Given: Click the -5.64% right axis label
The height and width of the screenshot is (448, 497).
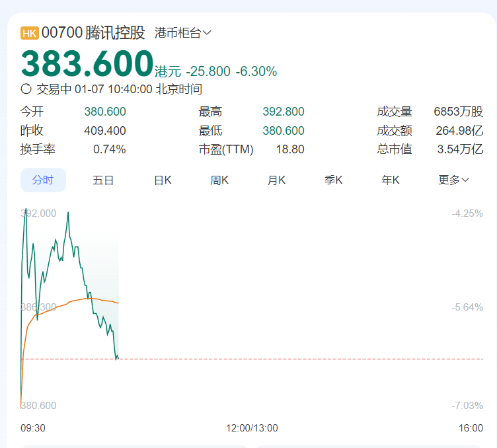Looking at the screenshot, I should click(467, 307).
